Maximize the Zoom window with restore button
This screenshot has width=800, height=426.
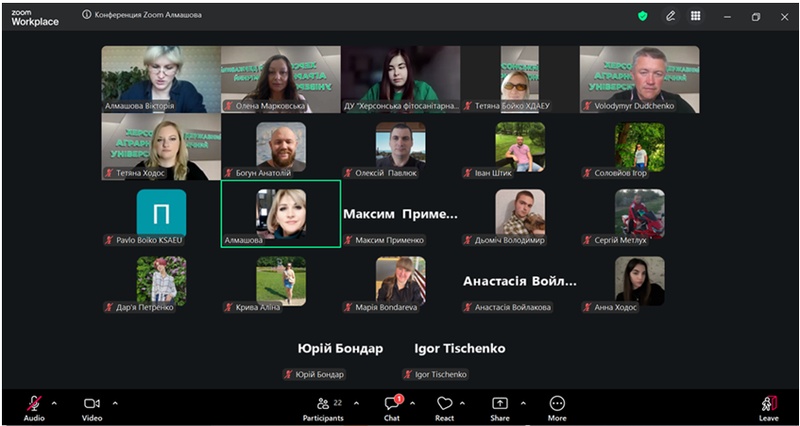756,17
